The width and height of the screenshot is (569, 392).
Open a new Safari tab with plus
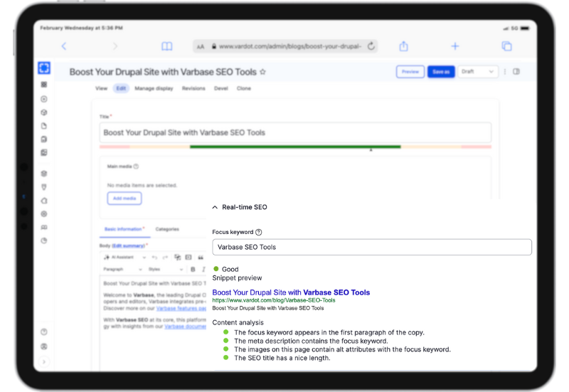click(454, 46)
